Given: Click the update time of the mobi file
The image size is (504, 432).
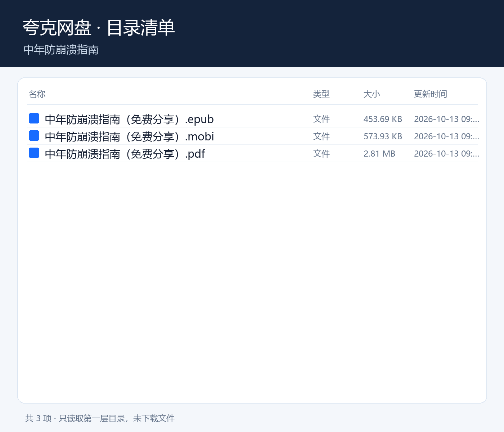Looking at the screenshot, I should pyautogui.click(x=446, y=136).
